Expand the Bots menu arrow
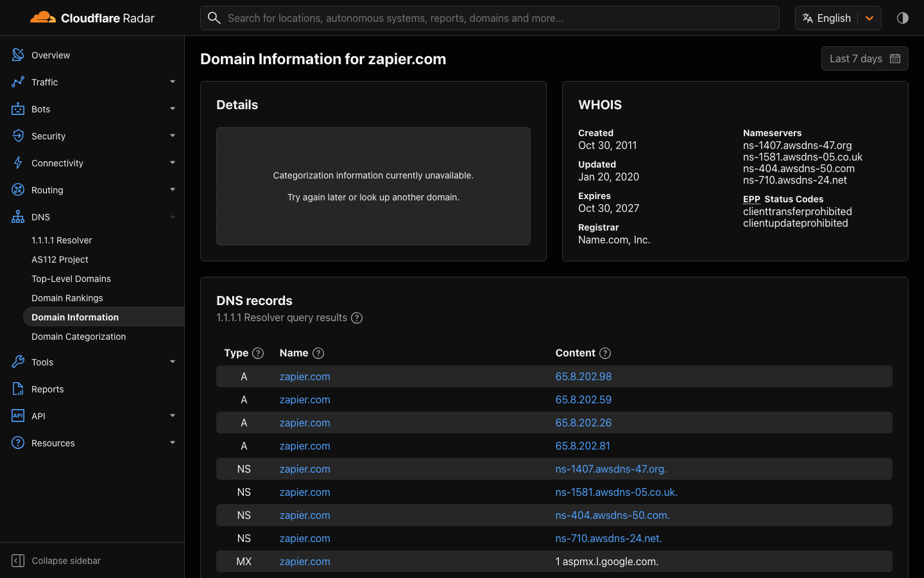This screenshot has width=924, height=578. pyautogui.click(x=173, y=109)
